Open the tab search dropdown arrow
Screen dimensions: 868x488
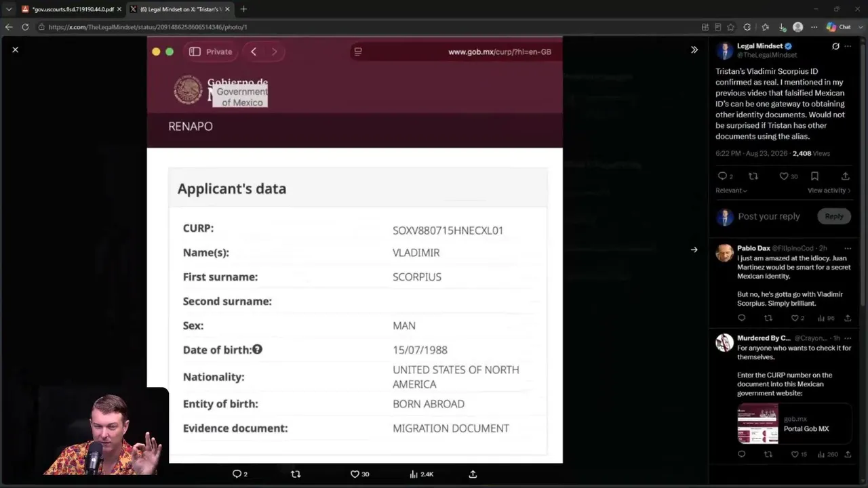click(x=9, y=9)
